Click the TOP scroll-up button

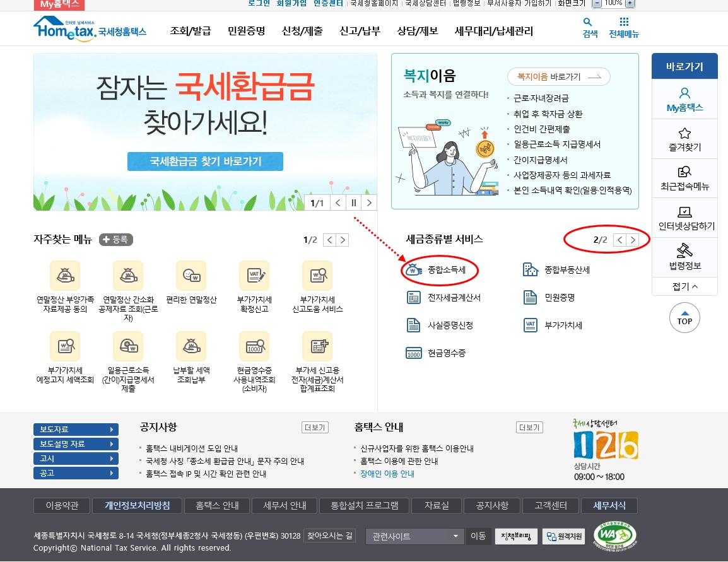pos(684,318)
